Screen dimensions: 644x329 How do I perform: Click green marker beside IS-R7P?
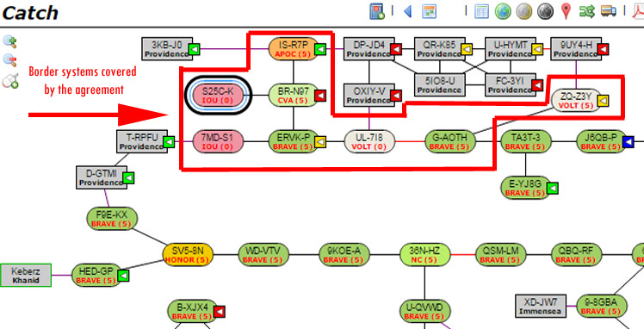point(320,50)
